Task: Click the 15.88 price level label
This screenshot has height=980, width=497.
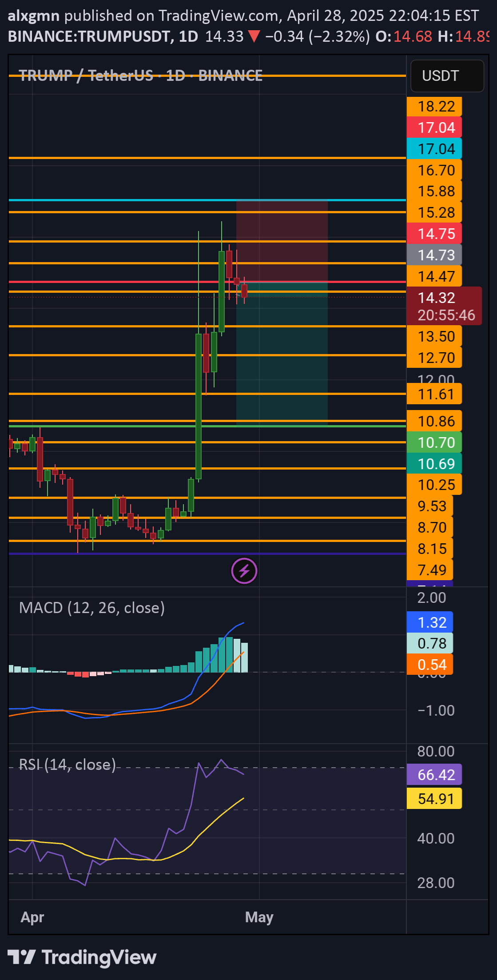Action: pos(434,191)
